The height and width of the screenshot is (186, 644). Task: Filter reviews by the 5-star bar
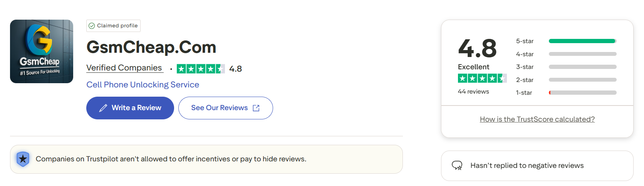pos(582,41)
